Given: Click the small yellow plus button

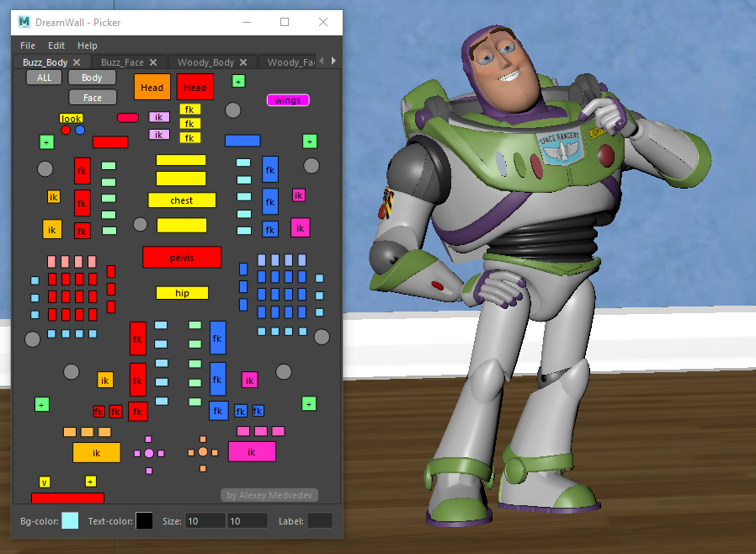Looking at the screenshot, I should pos(90,482).
